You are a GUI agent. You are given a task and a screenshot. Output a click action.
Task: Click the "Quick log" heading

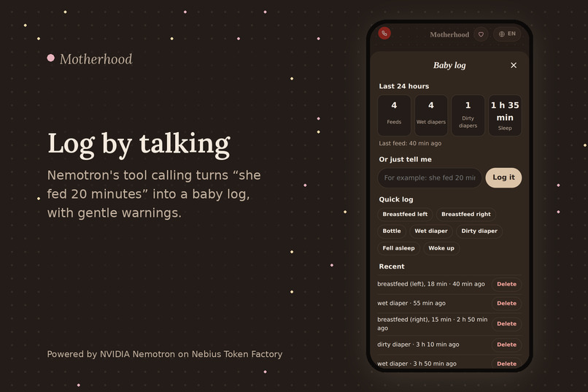(x=396, y=199)
